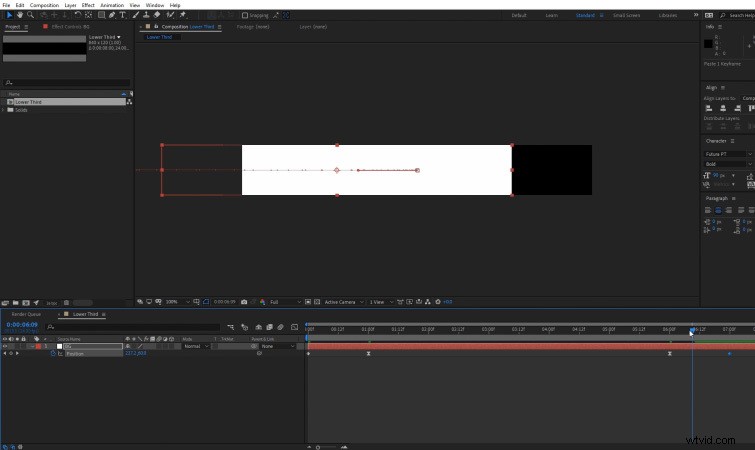Click new folder icon in Project panel
Image resolution: width=755 pixels, height=450 pixels.
click(x=15, y=303)
